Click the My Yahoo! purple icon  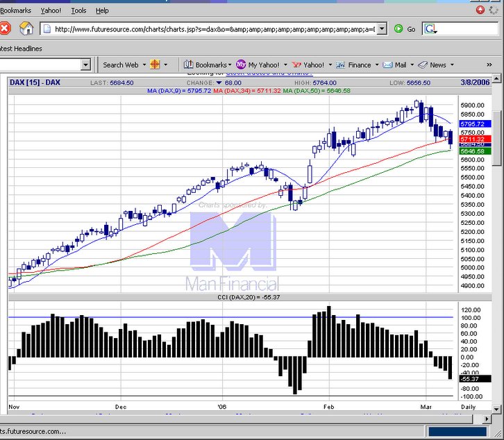241,65
